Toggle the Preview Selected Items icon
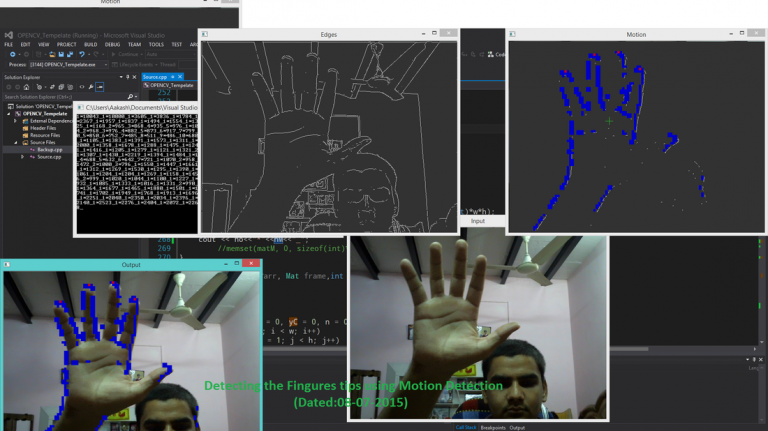 coord(99,87)
